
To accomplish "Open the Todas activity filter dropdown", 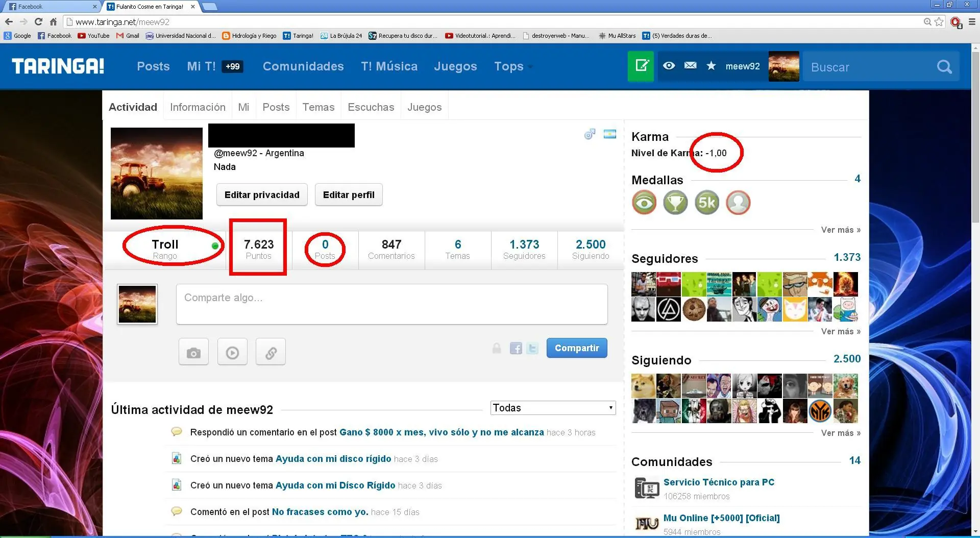I will 553,408.
